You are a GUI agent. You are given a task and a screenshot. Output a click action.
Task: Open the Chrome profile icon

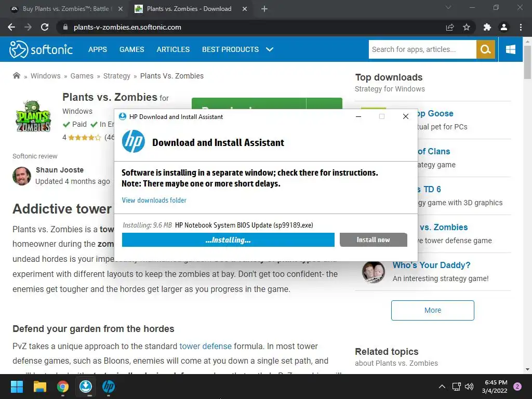pyautogui.click(x=504, y=27)
